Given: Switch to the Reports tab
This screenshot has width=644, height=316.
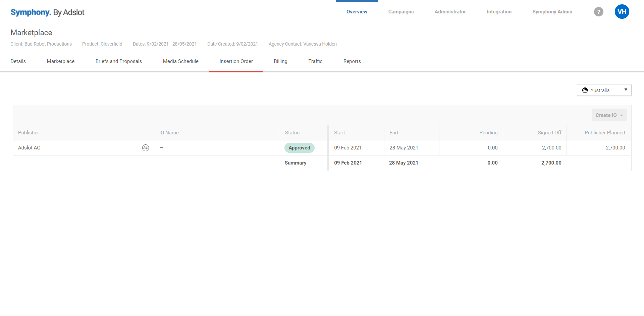Looking at the screenshot, I should pyautogui.click(x=352, y=61).
